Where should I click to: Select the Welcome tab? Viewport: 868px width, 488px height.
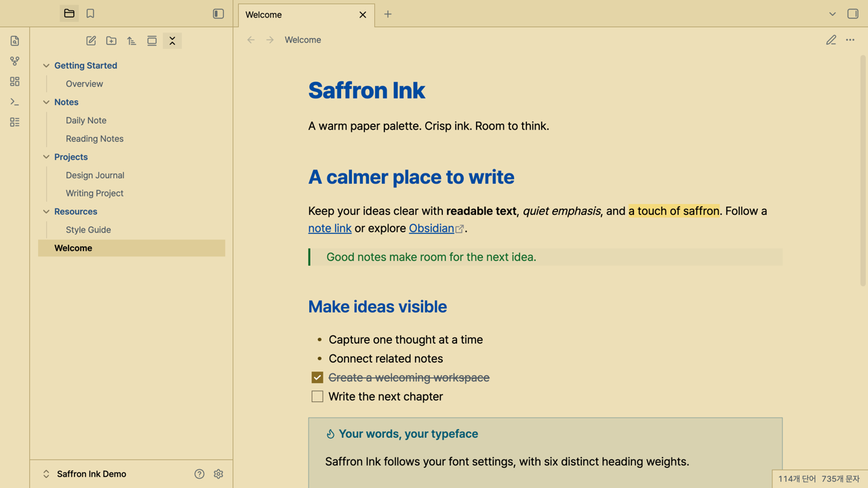coord(307,15)
